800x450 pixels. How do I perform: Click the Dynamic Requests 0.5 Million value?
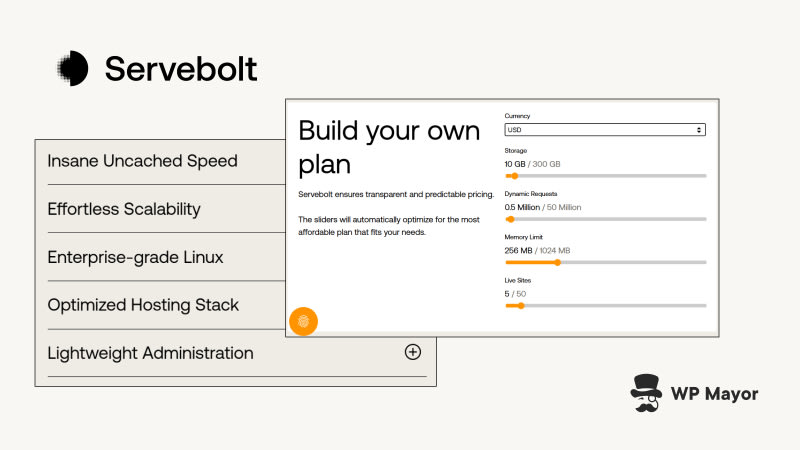click(x=522, y=207)
